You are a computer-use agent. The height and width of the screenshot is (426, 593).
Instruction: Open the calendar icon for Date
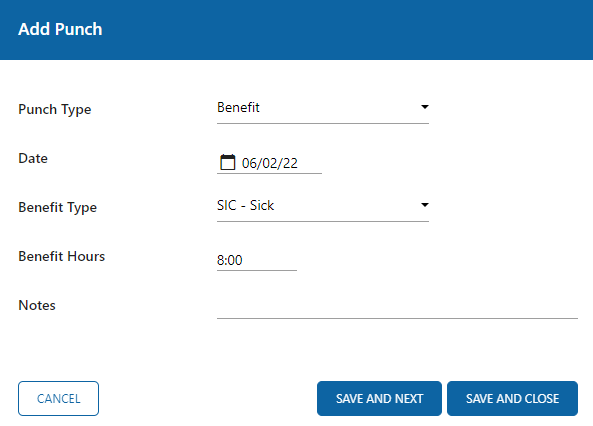tap(228, 162)
